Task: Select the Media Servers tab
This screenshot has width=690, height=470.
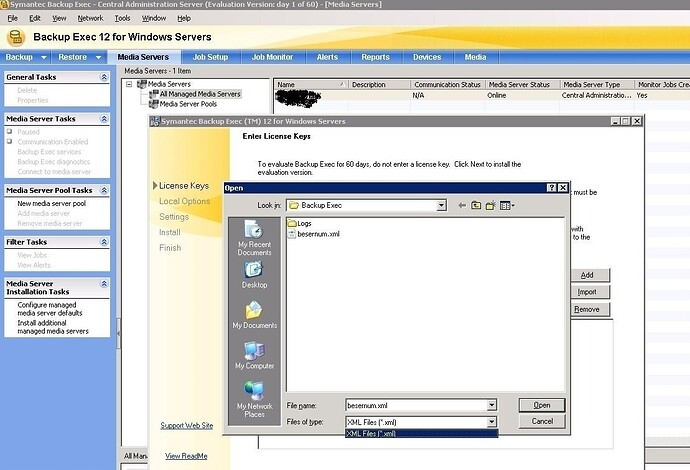Action: pos(143,57)
